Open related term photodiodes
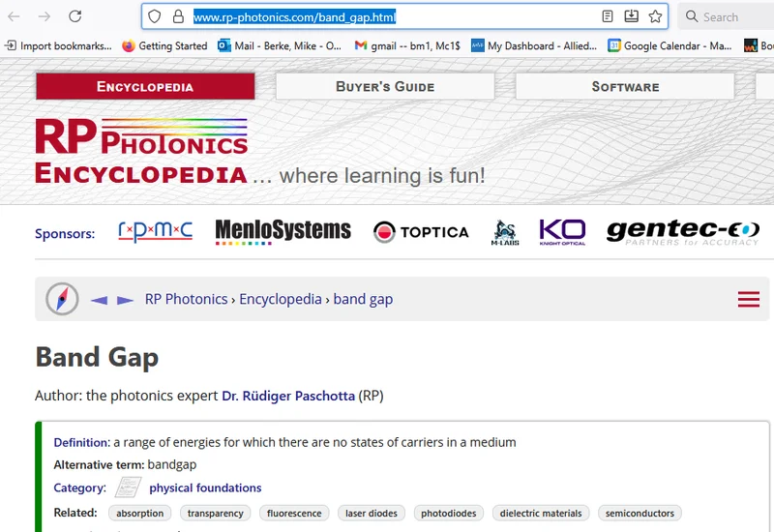774x532 pixels. coord(449,514)
